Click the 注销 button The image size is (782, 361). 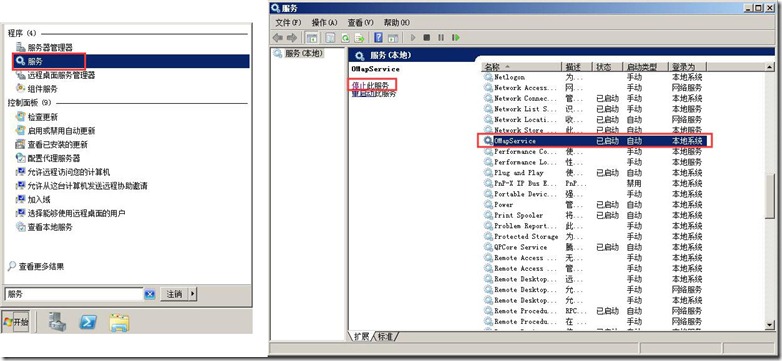point(174,294)
